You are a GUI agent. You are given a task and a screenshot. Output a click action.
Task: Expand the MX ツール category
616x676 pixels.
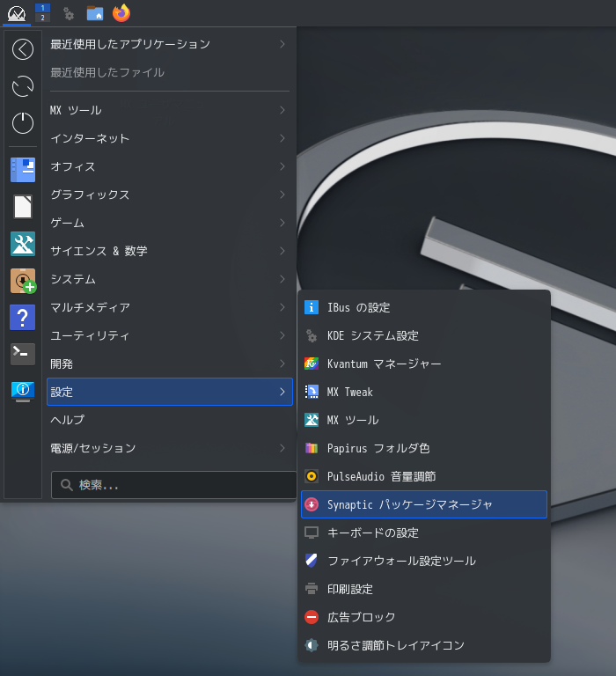(170, 110)
